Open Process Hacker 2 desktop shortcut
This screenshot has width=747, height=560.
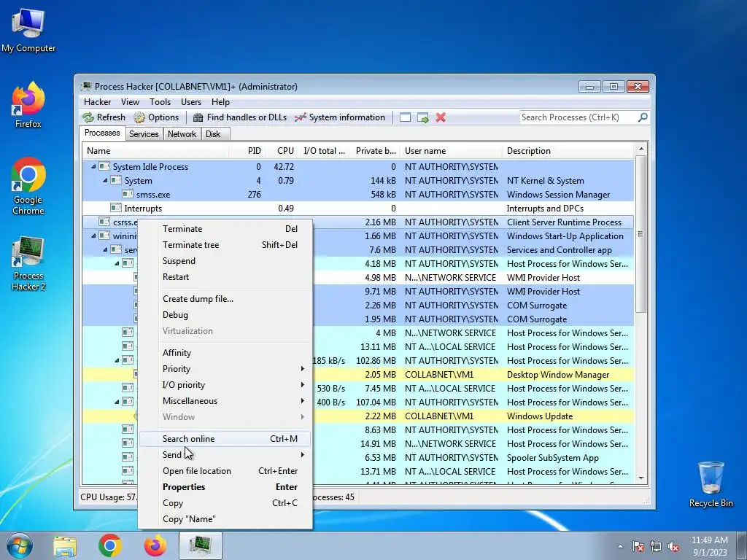(28, 262)
